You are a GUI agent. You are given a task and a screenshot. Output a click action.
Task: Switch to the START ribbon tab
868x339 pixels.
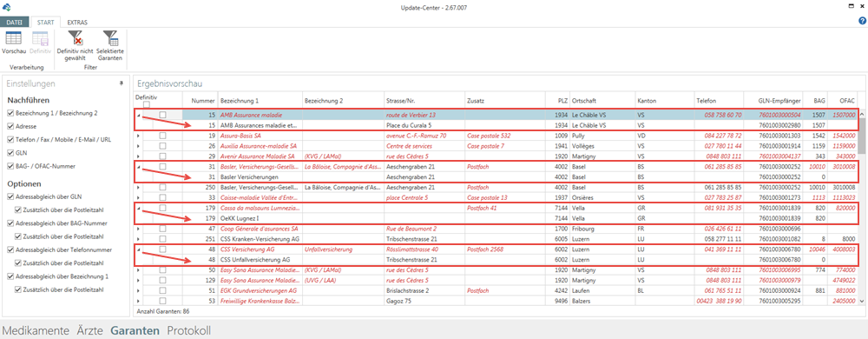coord(45,23)
